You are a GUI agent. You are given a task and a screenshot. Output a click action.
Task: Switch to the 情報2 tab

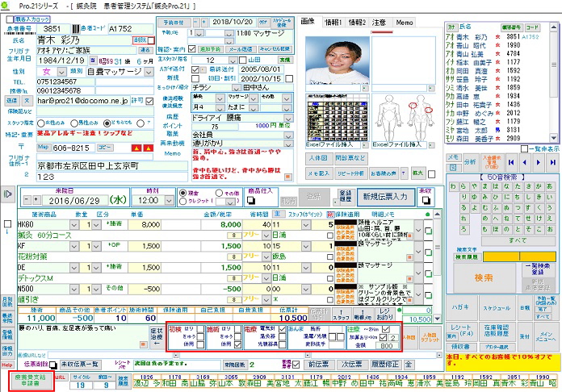357,23
